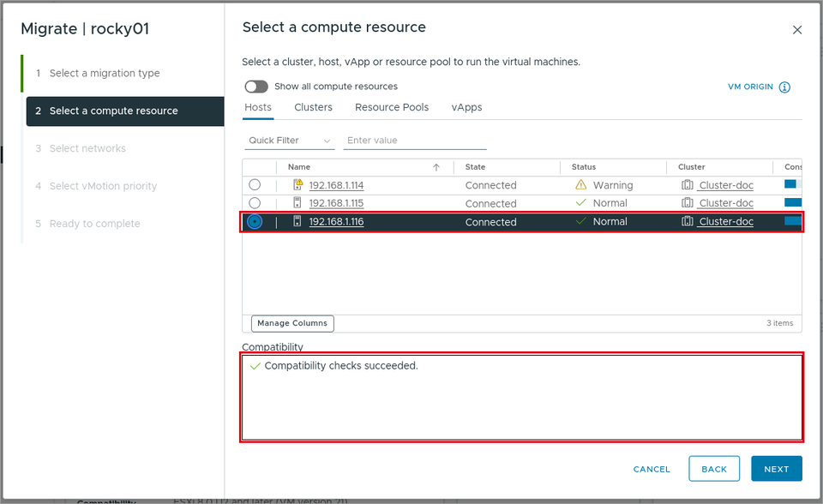Switch to the Hosts tab
823x504 pixels.
pos(258,107)
